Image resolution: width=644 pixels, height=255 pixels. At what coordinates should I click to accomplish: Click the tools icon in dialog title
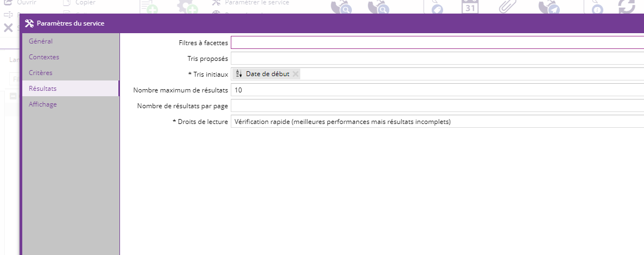(29, 23)
